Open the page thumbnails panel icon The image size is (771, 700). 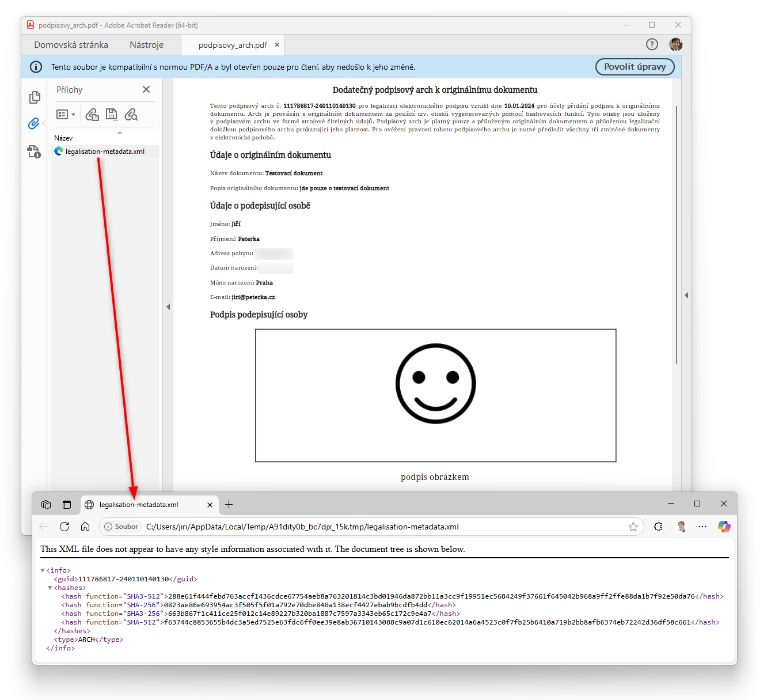(x=35, y=97)
